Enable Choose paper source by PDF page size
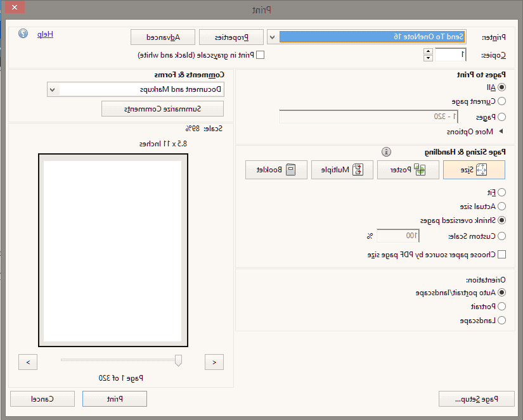The width and height of the screenshot is (523, 420). click(501, 255)
